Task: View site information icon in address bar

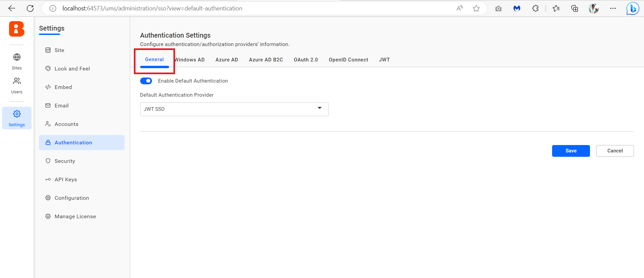Action: tap(53, 8)
